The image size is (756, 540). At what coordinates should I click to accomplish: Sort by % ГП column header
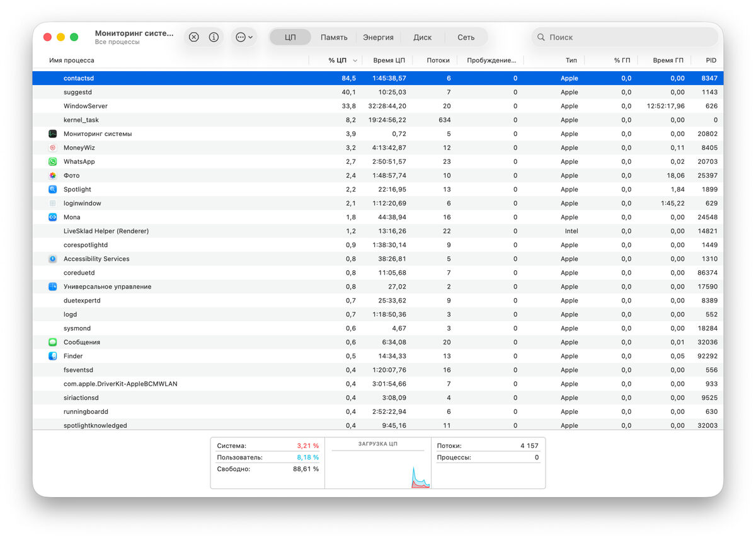pyautogui.click(x=622, y=60)
